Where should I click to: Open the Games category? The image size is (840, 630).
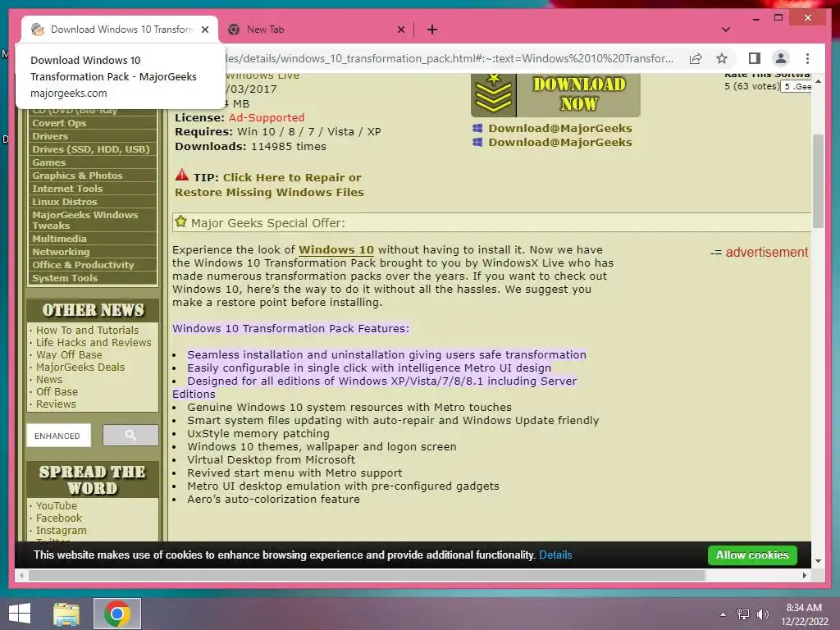48,162
